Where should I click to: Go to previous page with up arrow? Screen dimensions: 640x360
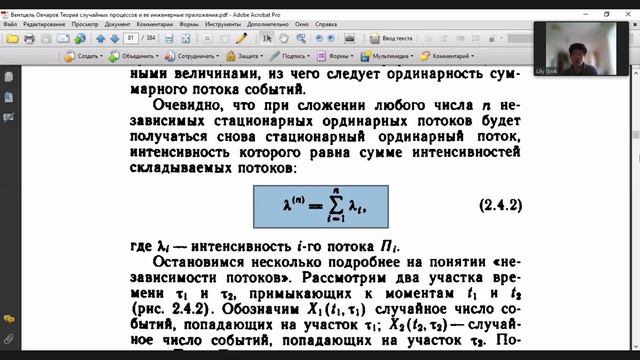(100, 39)
